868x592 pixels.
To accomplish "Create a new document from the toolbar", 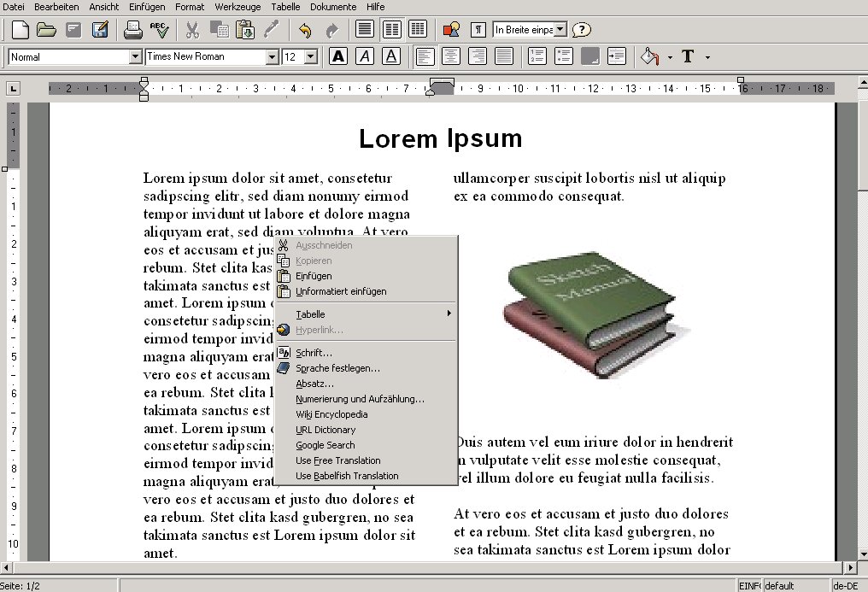I will [20, 30].
